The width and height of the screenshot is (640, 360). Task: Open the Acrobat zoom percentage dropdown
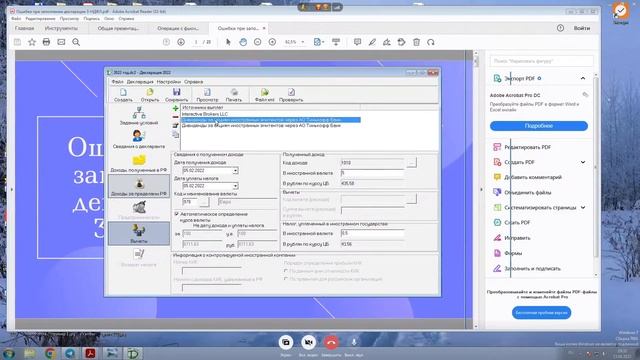tap(303, 42)
